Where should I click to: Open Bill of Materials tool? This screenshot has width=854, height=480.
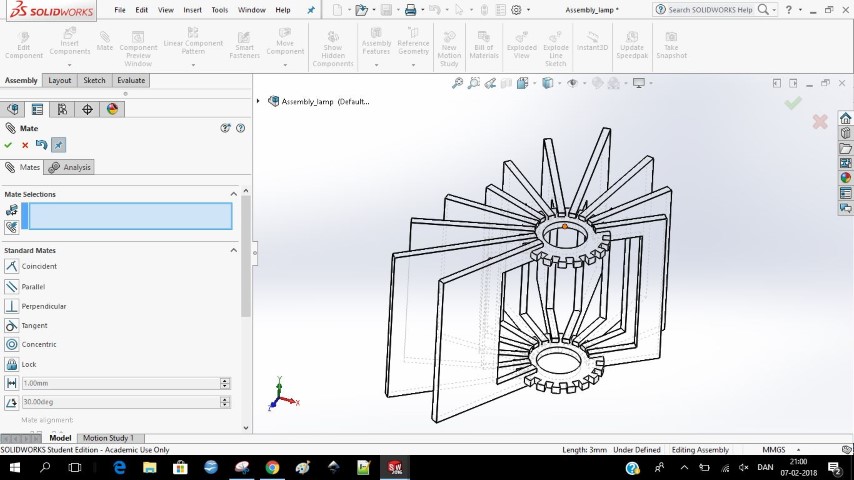point(484,45)
